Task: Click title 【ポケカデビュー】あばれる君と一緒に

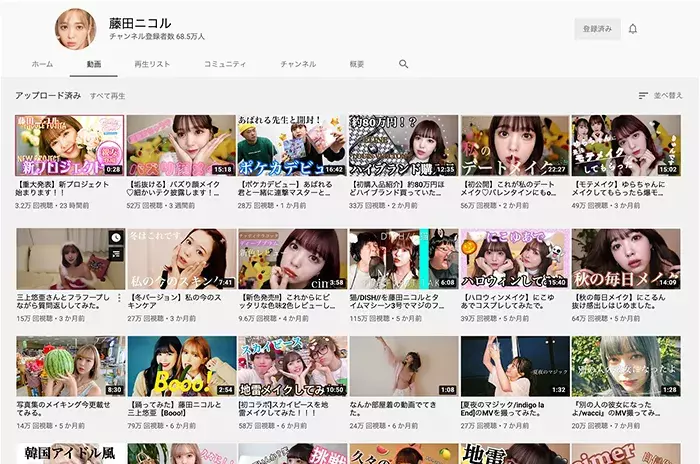Action: click(x=285, y=188)
